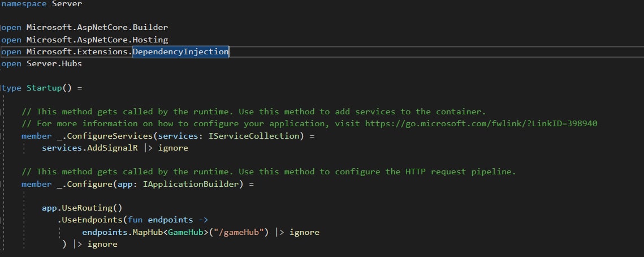The image size is (644, 257).
Task: Click comment about adding services to container
Action: tap(254, 112)
